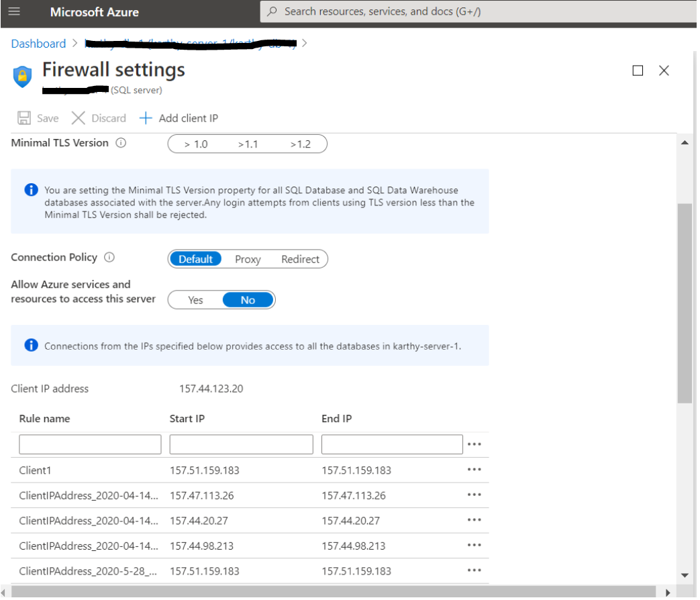Click the redacted server breadcrumb link
The height and width of the screenshot is (600, 700).
tap(191, 44)
